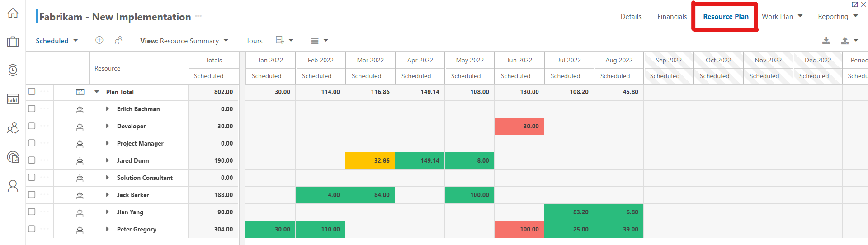Click the Totals column header

(x=213, y=60)
